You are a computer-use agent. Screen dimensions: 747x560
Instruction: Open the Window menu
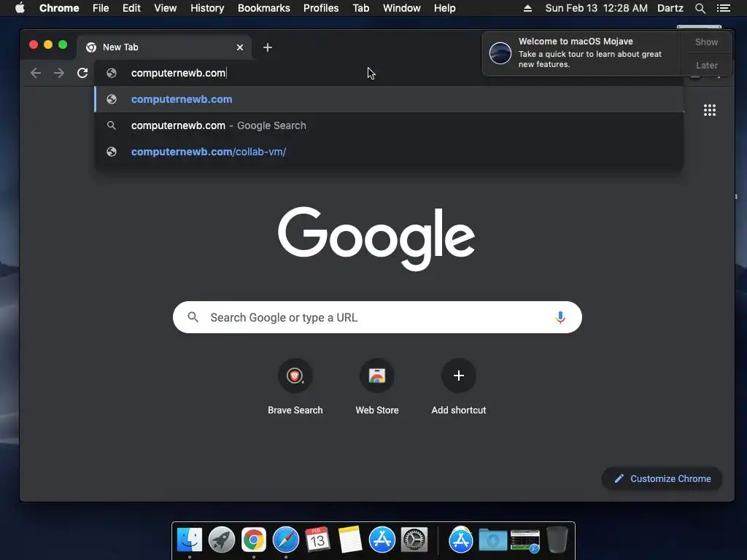[x=402, y=8]
